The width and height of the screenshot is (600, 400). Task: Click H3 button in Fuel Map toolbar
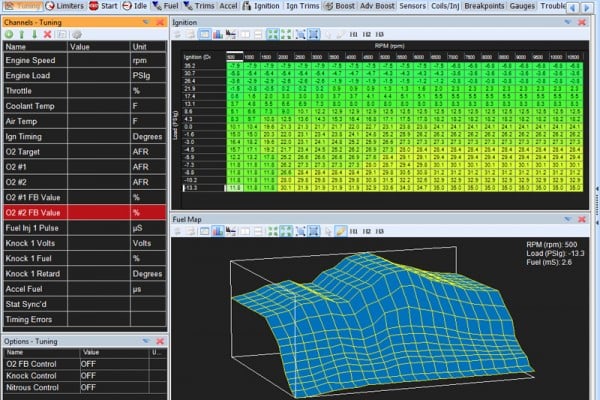coord(379,231)
